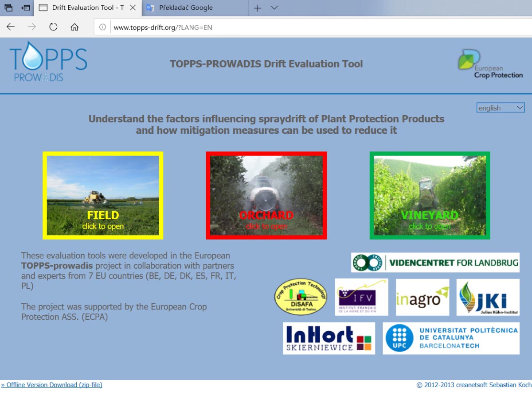Click the IFV institute logo
This screenshot has height=395, width=532.
pyautogui.click(x=361, y=297)
